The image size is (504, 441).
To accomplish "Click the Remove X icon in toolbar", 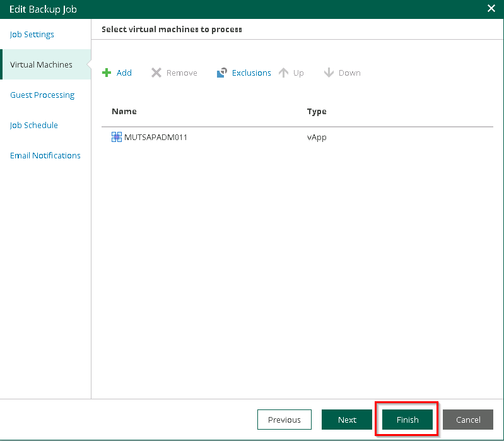I will [x=156, y=73].
